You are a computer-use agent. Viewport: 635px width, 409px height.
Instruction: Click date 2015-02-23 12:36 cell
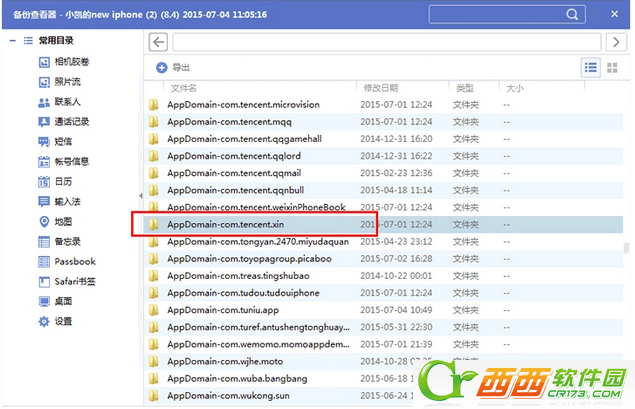click(396, 173)
